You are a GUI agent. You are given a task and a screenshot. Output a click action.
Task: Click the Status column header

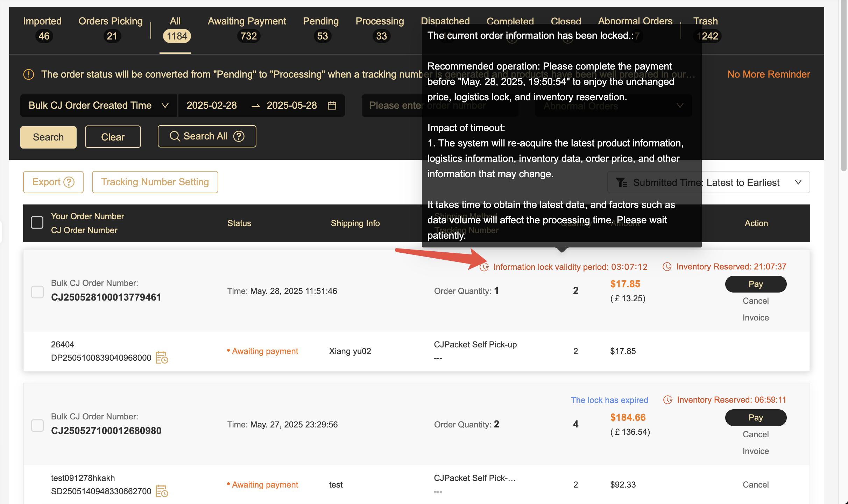(x=239, y=223)
